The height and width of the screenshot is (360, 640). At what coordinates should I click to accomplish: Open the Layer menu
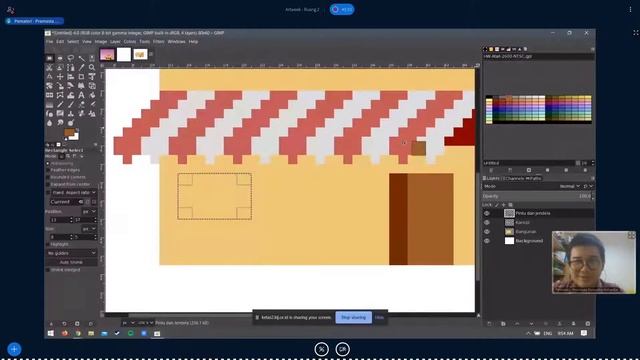[x=115, y=42]
